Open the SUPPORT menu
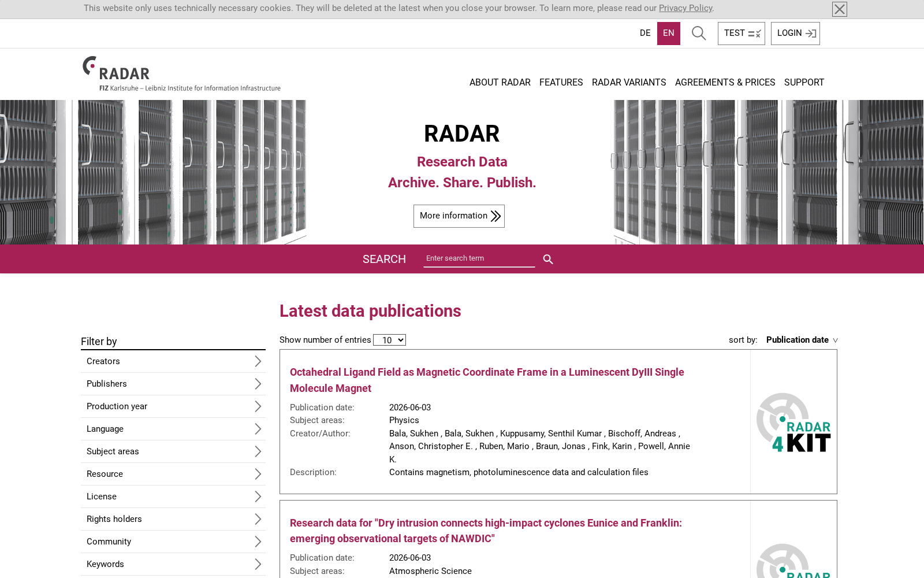Screen dimensions: 924x578 point(804,82)
